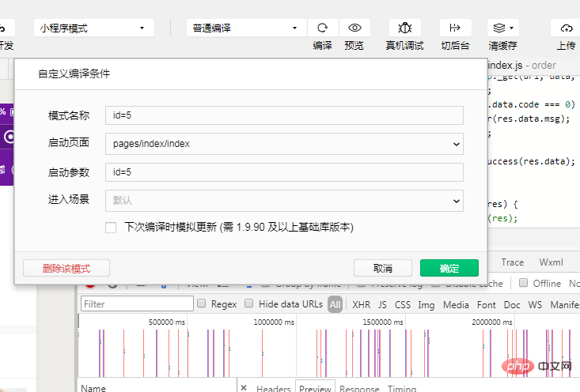Click the compile refresh icon (编译)
580x392 pixels.
pos(322,28)
